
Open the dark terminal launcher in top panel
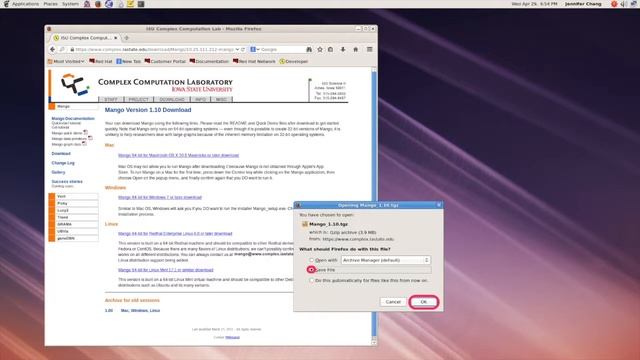click(x=141, y=4)
